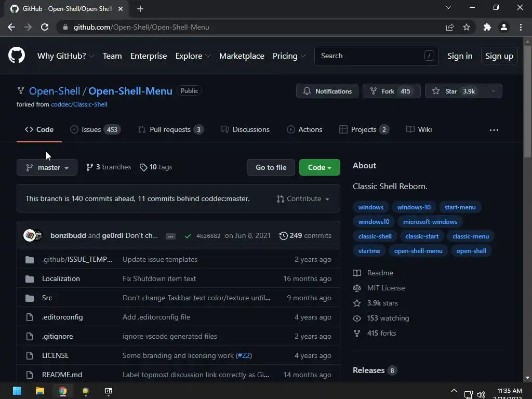The width and height of the screenshot is (532, 399).
Task: Click the Team navigation link
Action: [112, 56]
